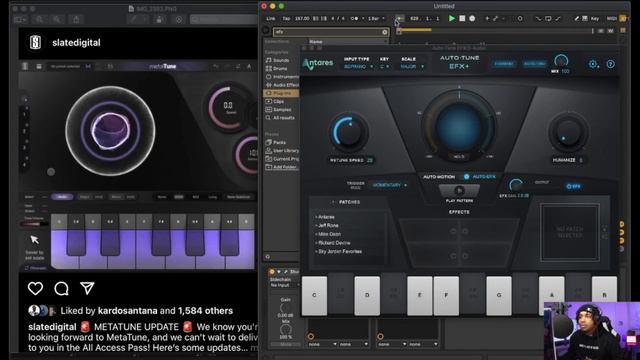The image size is (640, 360).
Task: Expand the Mike Dean patch folder
Action: point(328,234)
